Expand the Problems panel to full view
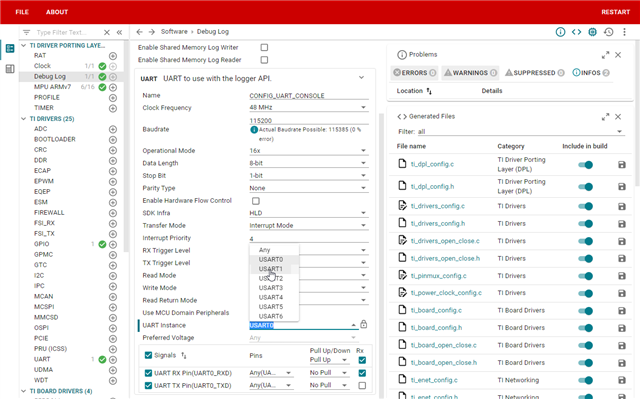 (x=605, y=55)
